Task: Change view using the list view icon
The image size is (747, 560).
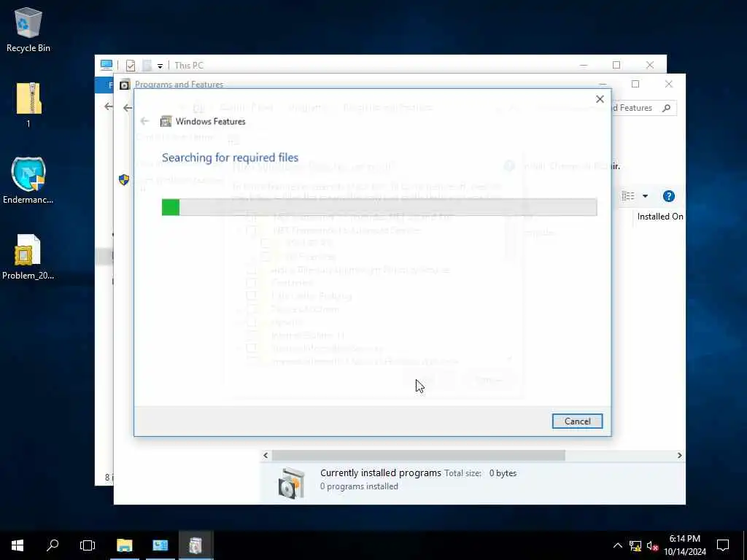Action: [x=628, y=196]
